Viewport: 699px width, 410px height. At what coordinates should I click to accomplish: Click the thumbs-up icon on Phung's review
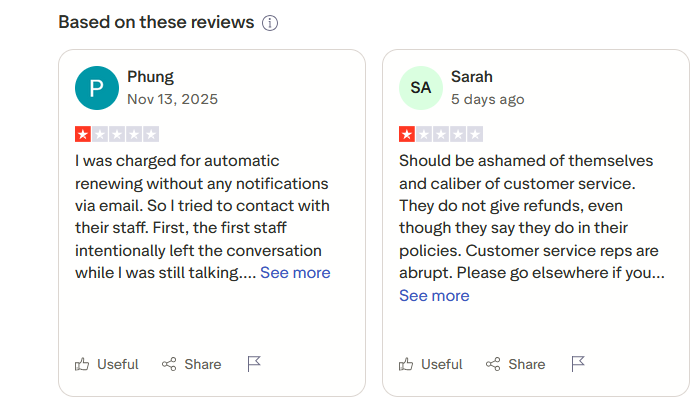pos(83,364)
